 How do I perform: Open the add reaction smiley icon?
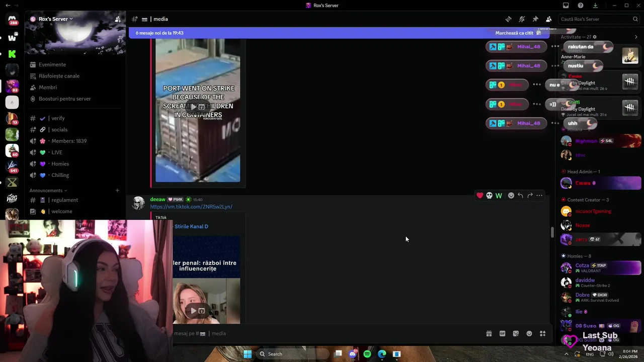pos(511,196)
